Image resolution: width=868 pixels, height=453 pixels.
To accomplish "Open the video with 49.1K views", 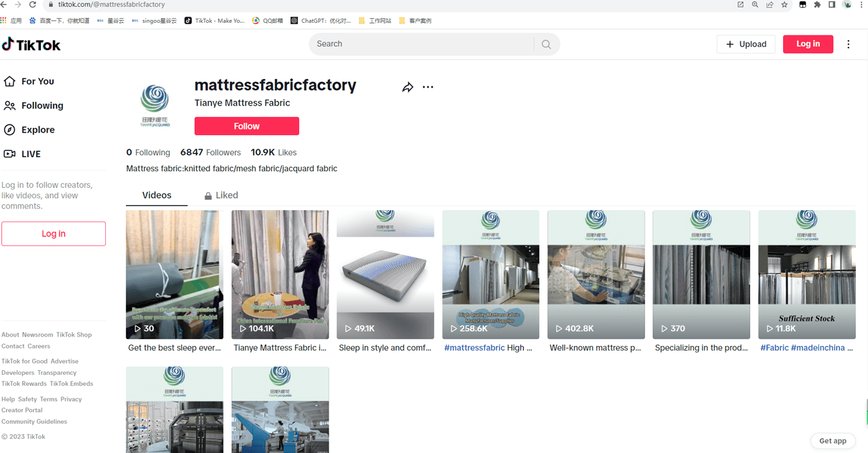I will coord(385,274).
